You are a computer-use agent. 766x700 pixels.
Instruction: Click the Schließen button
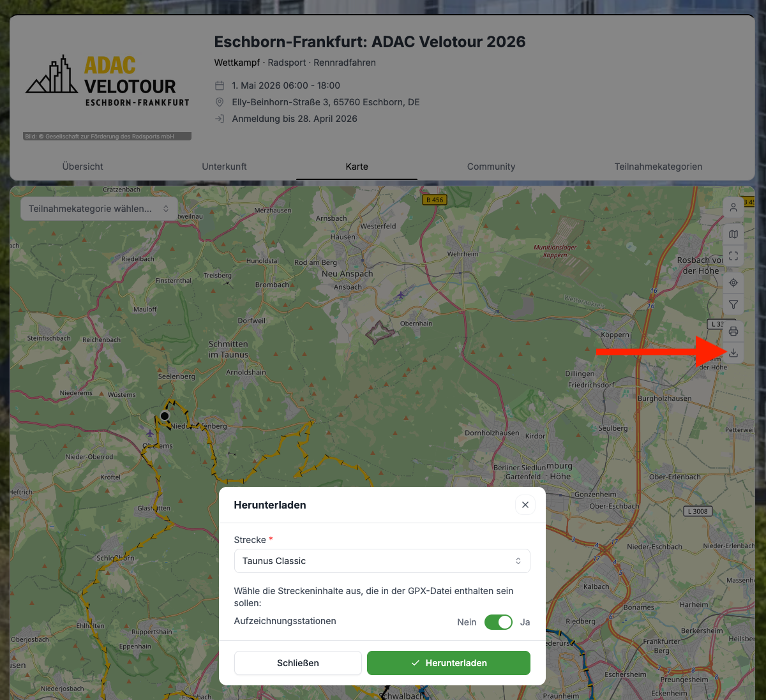pos(297,663)
